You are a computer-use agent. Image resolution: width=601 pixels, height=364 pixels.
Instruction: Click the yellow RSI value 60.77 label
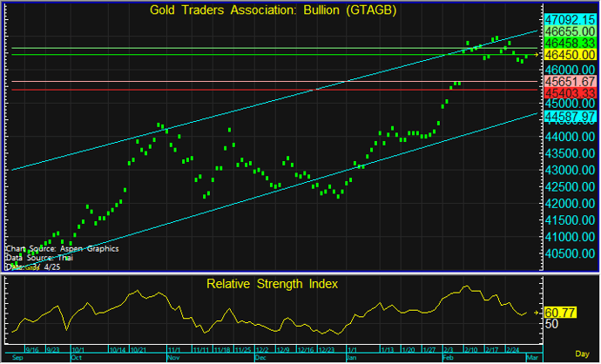561,312
